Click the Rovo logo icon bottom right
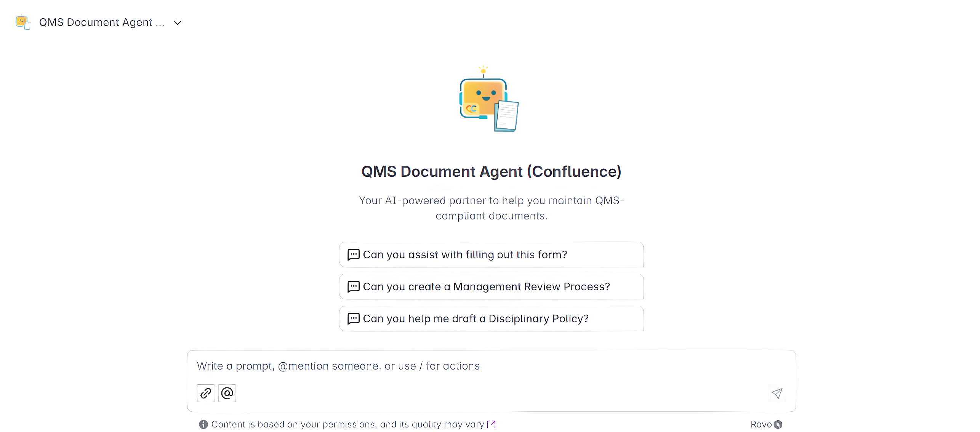The image size is (980, 432). tap(778, 424)
